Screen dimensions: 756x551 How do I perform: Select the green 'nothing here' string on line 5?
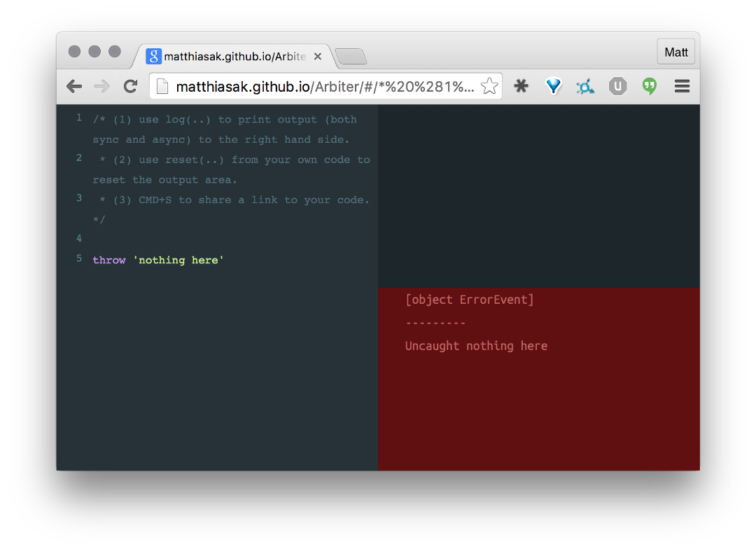pos(178,260)
